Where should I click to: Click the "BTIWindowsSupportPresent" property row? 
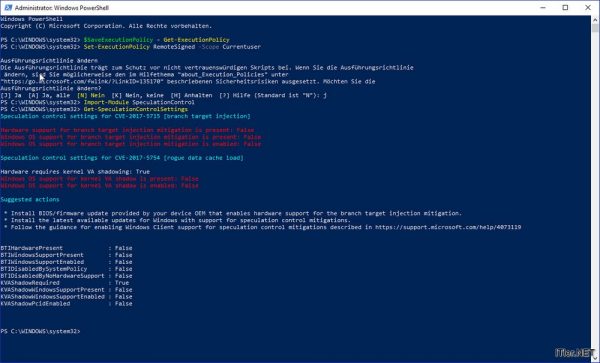[x=66, y=255]
